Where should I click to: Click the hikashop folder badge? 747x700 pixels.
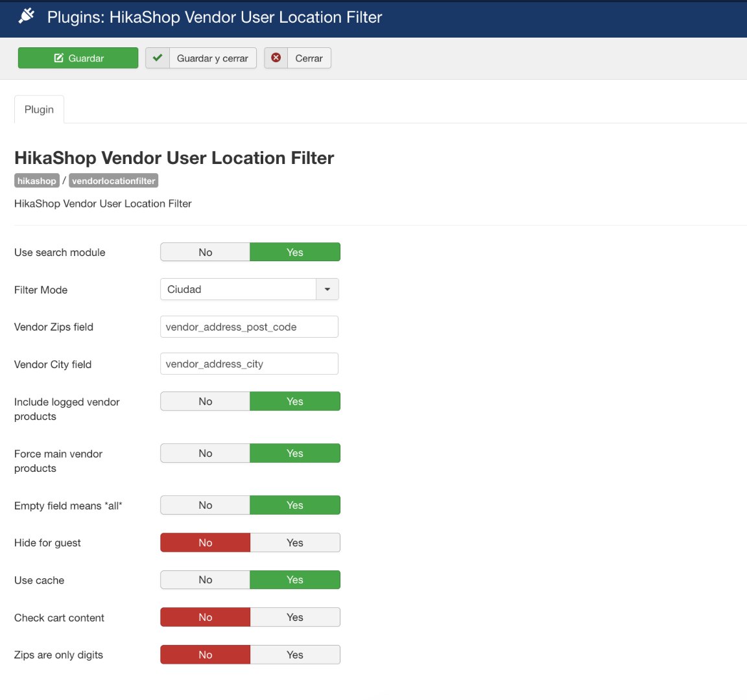coord(37,181)
